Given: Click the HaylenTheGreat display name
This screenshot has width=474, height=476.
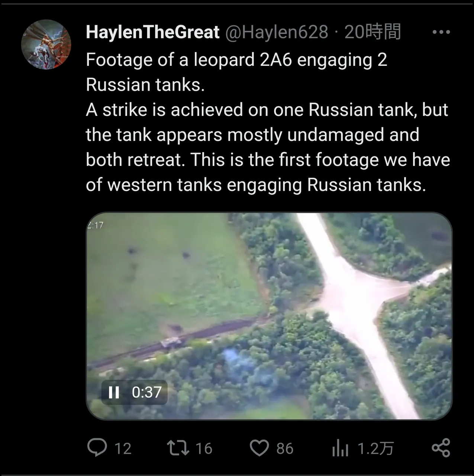Looking at the screenshot, I should (152, 32).
